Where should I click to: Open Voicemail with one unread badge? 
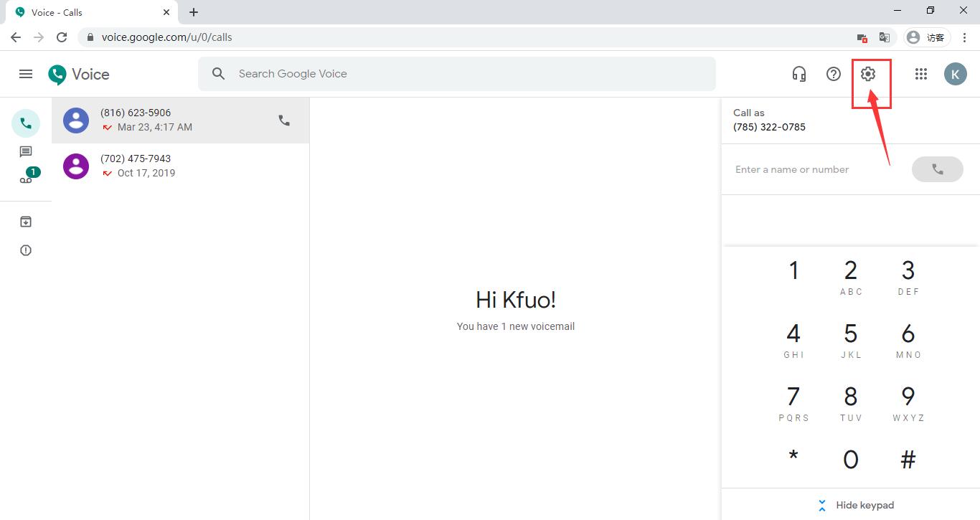coord(26,179)
